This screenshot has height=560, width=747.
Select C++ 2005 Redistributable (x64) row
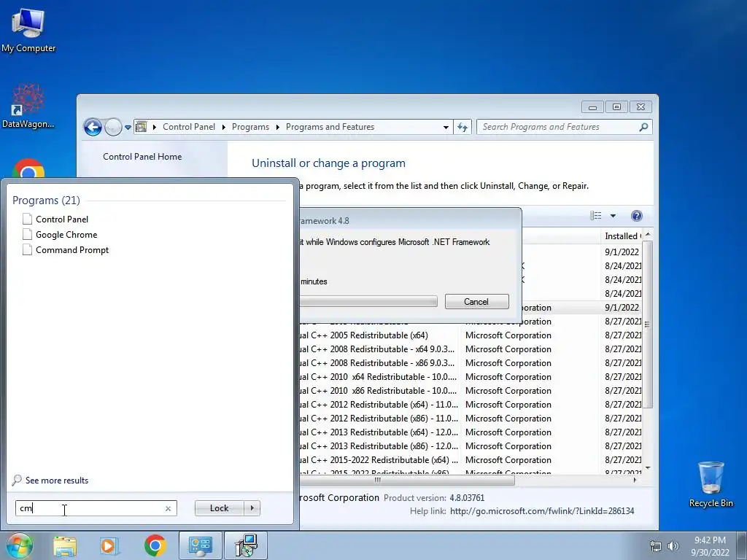pos(471,335)
